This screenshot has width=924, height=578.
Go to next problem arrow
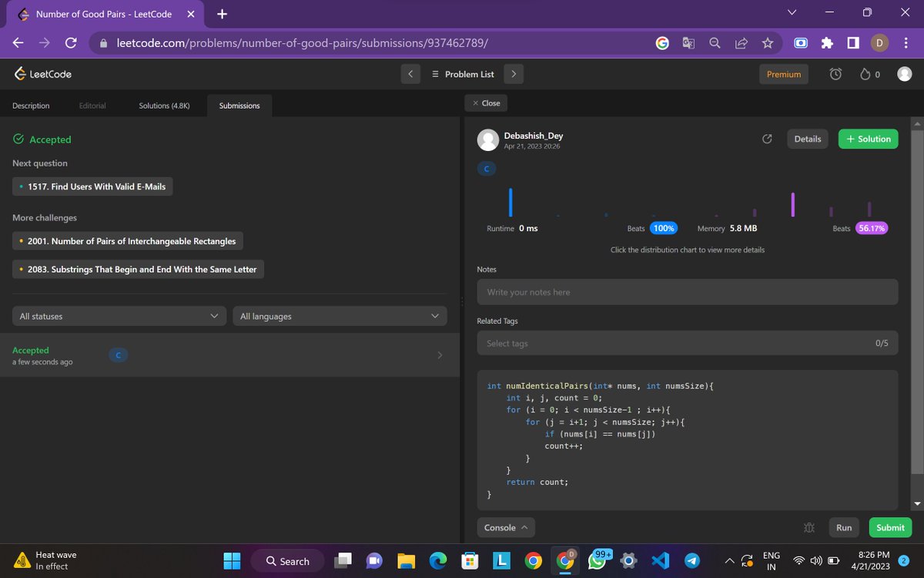point(514,74)
